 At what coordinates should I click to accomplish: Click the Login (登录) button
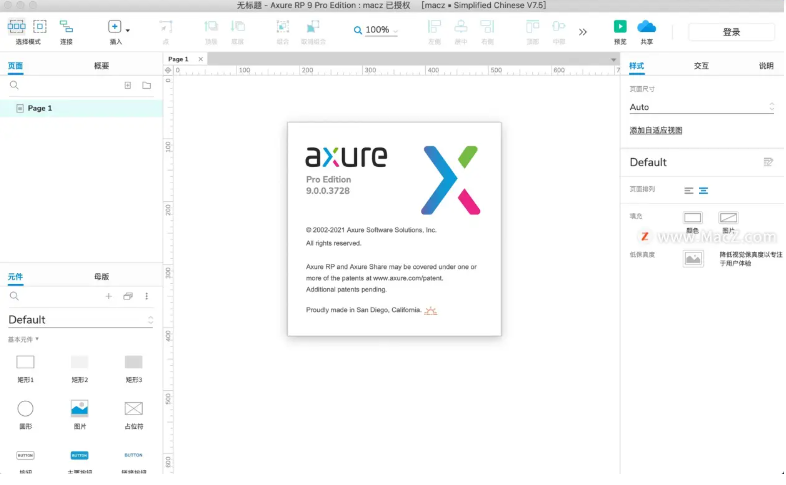(x=731, y=32)
